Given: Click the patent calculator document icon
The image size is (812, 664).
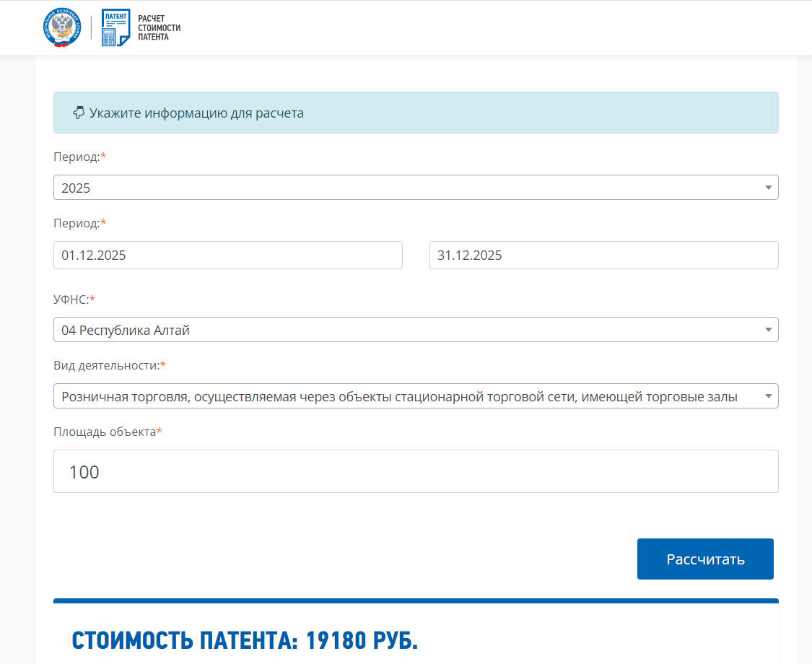Looking at the screenshot, I should tap(115, 28).
